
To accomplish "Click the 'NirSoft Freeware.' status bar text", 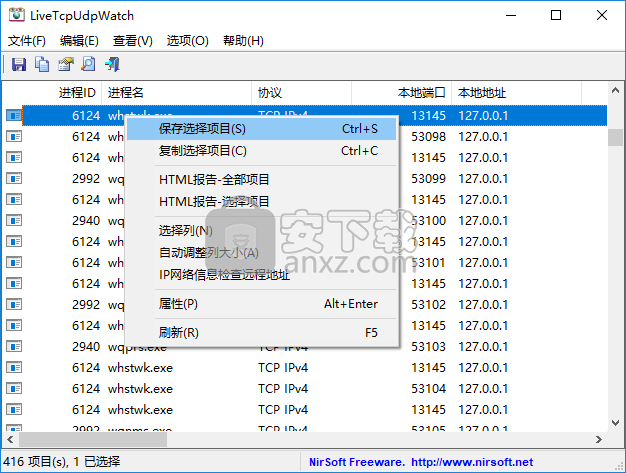I will (357, 462).
